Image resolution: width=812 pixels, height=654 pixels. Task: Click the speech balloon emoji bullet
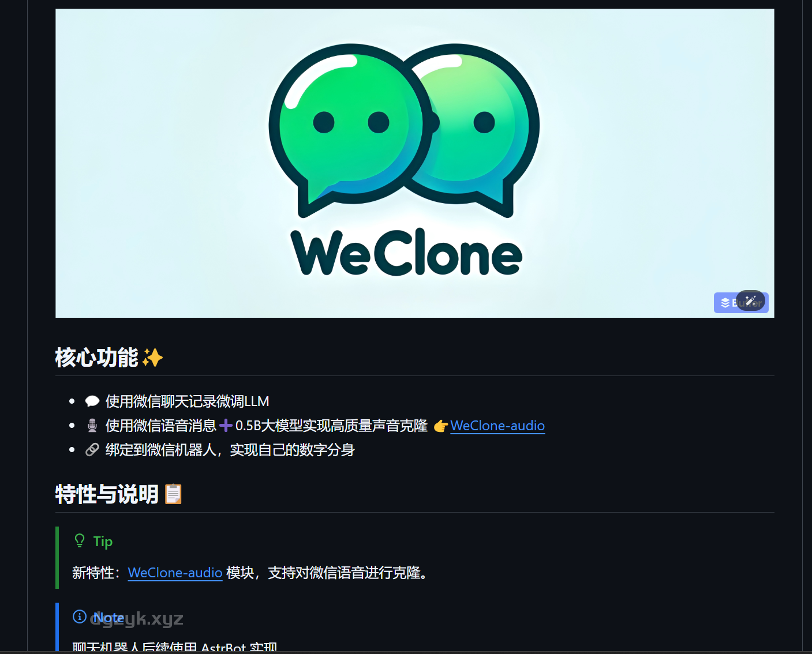click(92, 401)
